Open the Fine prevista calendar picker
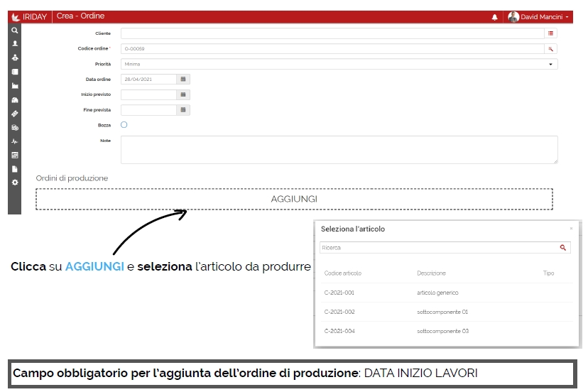This screenshot has height=392, width=588. (x=183, y=110)
